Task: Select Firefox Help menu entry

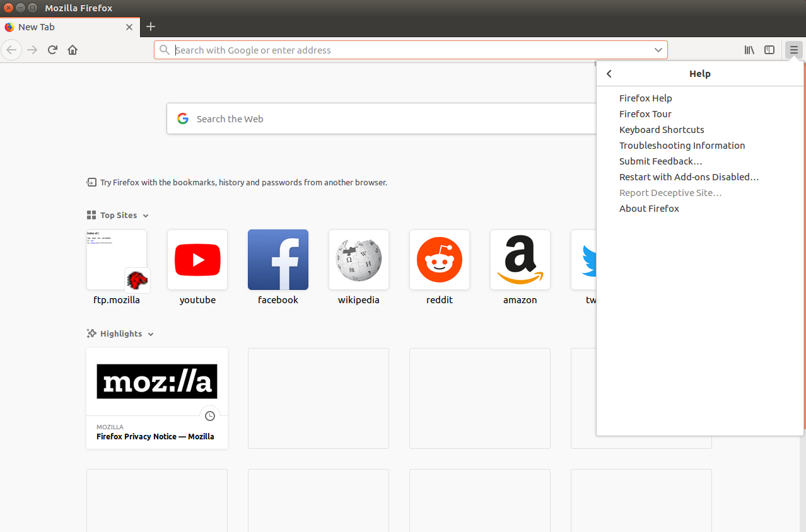Action: click(x=700, y=98)
